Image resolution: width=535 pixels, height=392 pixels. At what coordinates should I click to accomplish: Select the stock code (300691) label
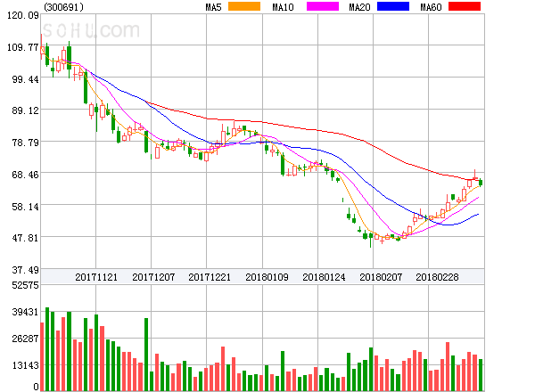point(63,7)
